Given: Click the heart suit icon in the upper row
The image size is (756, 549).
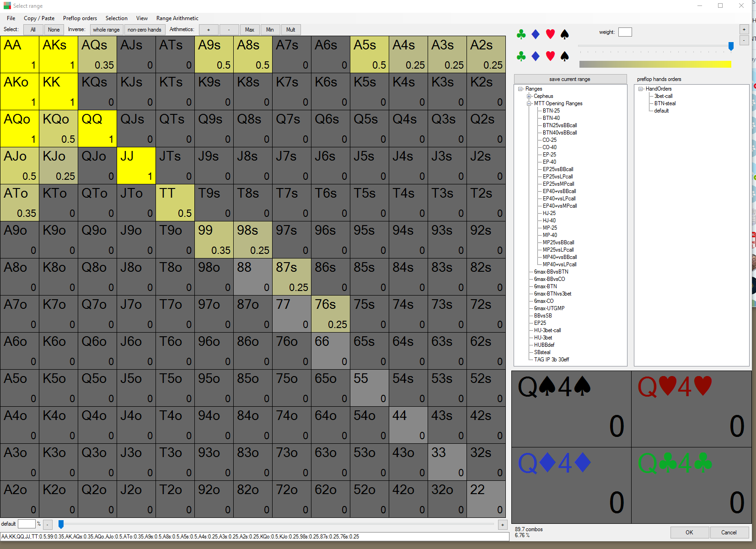Looking at the screenshot, I should pyautogui.click(x=550, y=34).
